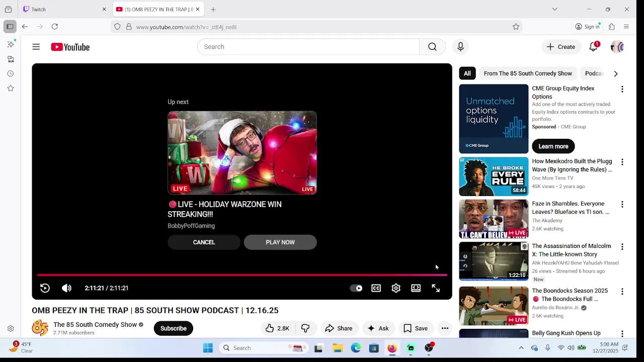Go back to the previous page
Viewport: 644px width, 362px height.
[x=25, y=27]
